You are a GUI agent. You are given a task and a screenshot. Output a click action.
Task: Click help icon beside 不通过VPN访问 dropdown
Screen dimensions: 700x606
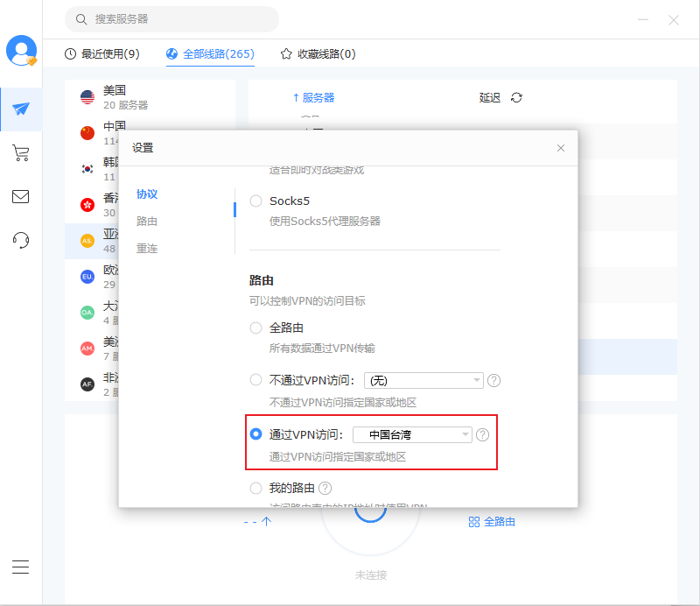tap(493, 380)
